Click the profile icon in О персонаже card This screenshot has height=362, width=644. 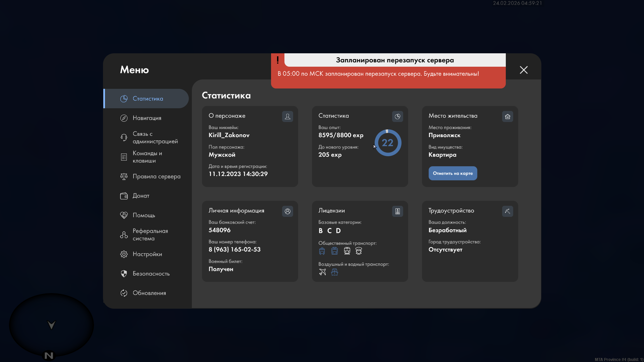coord(287,116)
